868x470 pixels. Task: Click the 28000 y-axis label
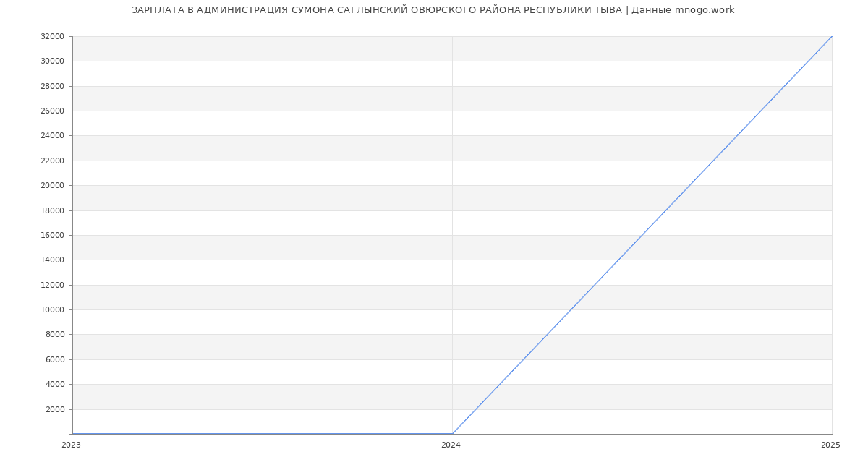52,86
